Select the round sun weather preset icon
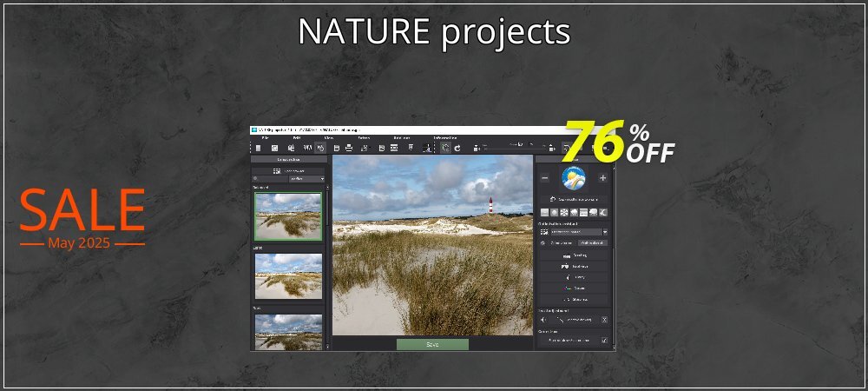This screenshot has height=391, width=868. coord(554,213)
